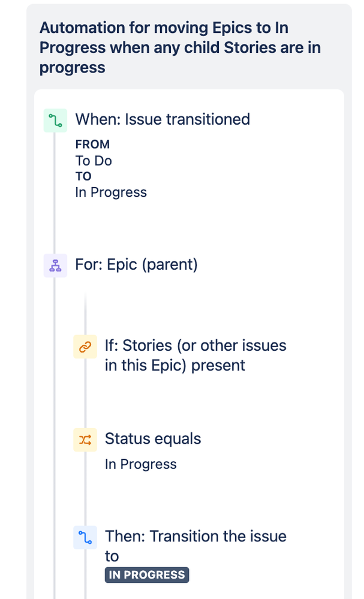Select the 'If: Stories present' condition text

(195, 356)
